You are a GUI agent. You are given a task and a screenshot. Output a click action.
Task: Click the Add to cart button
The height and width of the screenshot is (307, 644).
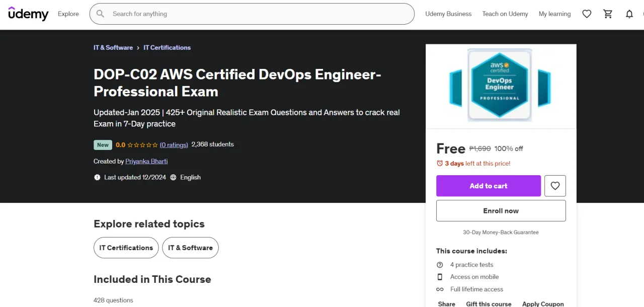[x=489, y=186]
